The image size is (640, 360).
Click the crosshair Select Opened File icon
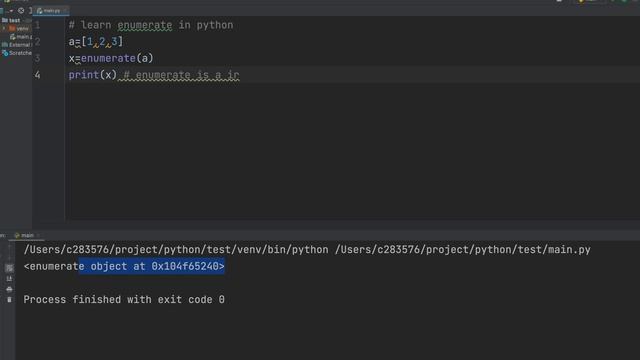point(21,11)
